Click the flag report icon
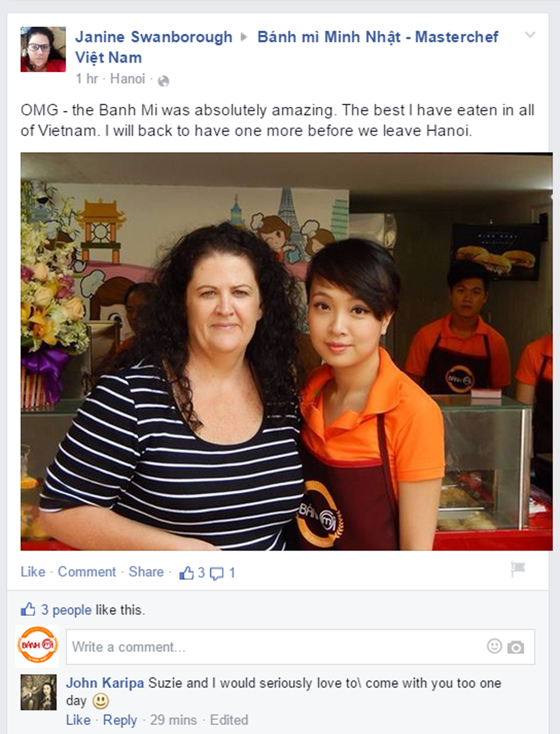Screen dimensions: 560x734 [518, 569]
